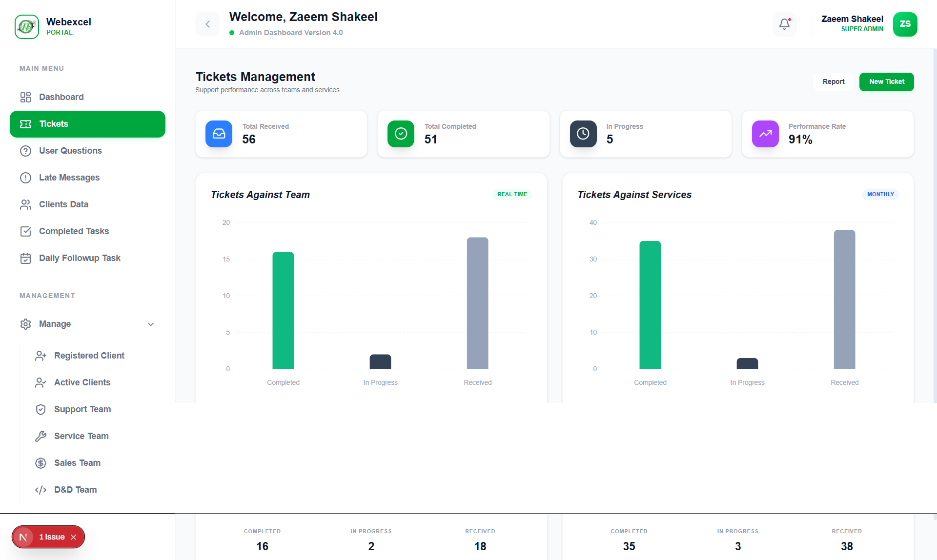Collapse sidebar with back arrow button
The height and width of the screenshot is (560, 937).
click(x=207, y=24)
